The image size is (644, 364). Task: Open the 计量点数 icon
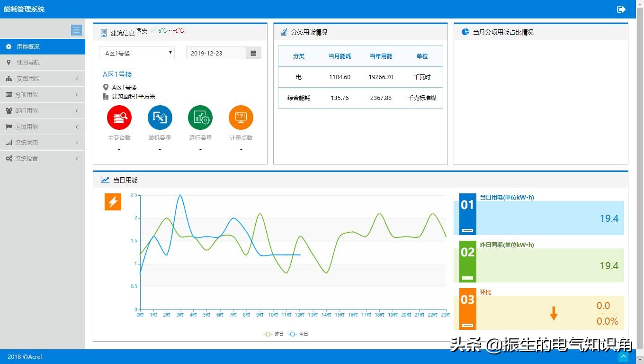pyautogui.click(x=241, y=118)
